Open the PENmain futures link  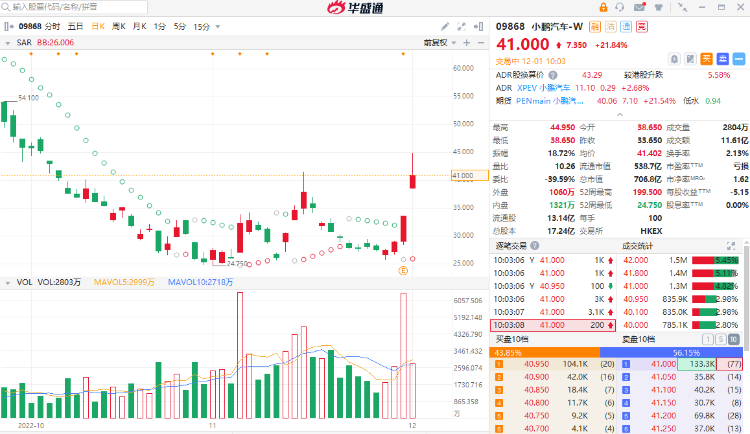click(x=550, y=101)
